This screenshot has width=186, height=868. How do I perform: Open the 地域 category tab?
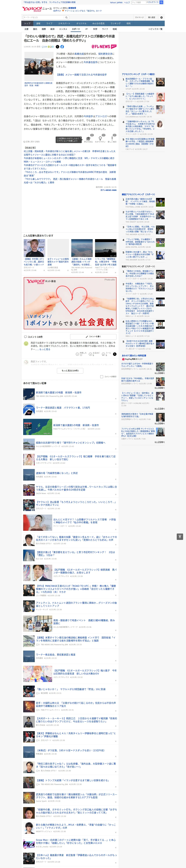114,29
